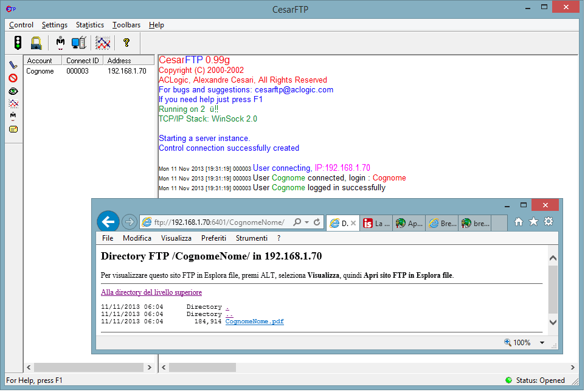This screenshot has width=585, height=392.
Task: Open the single-dot current directory link
Action: [x=227, y=307]
